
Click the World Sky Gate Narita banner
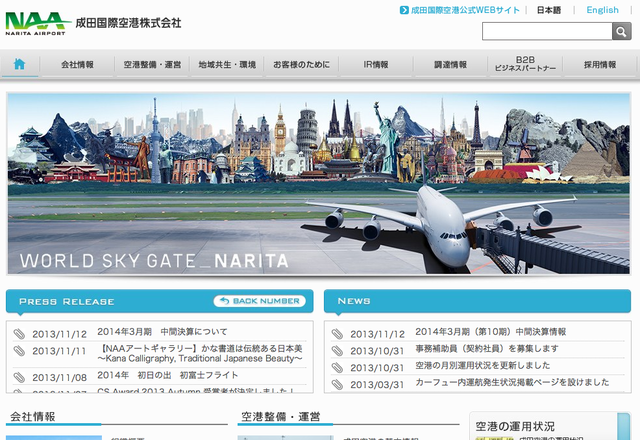pyautogui.click(x=319, y=184)
